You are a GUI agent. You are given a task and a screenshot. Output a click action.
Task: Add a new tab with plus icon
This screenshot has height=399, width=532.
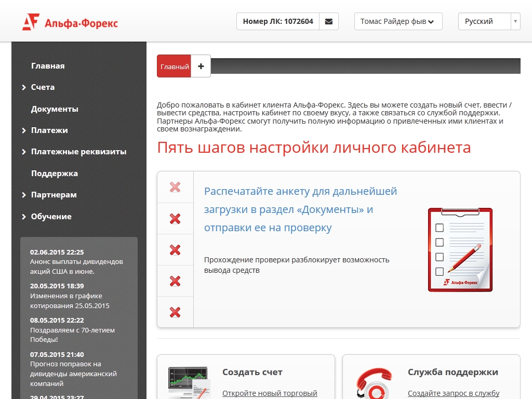pyautogui.click(x=201, y=66)
